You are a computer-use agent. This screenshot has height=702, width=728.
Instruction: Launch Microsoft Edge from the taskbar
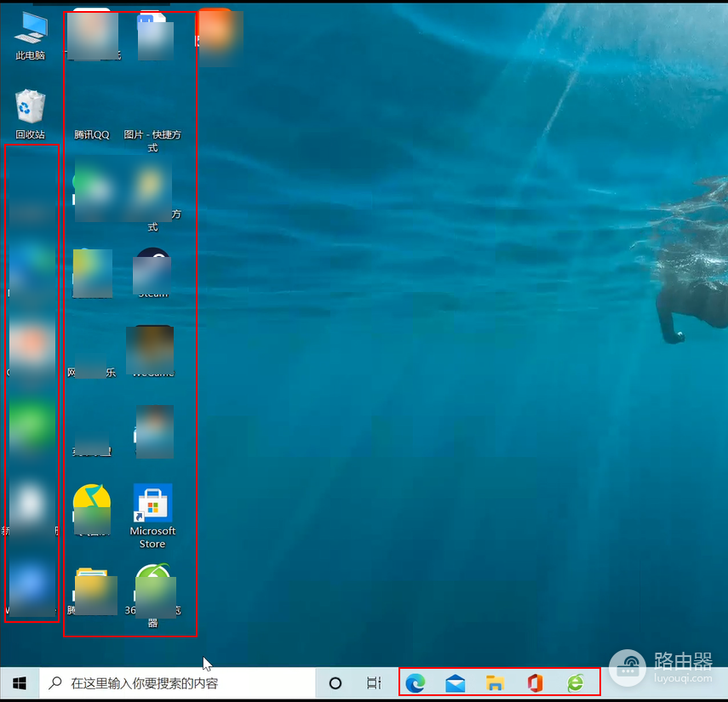tap(415, 683)
